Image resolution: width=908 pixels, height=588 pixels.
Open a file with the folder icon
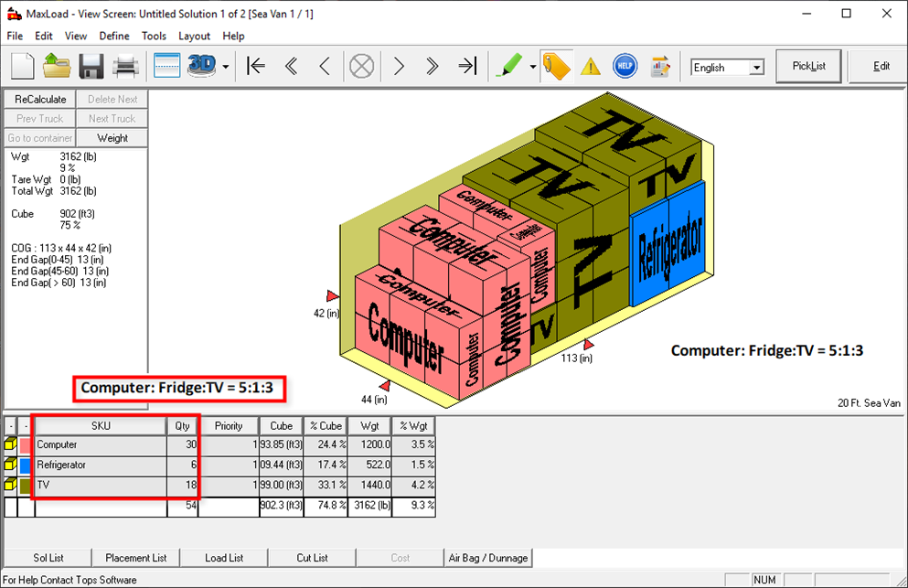57,67
